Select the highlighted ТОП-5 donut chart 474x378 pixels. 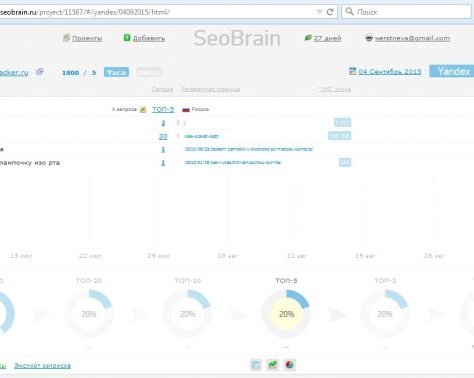(286, 313)
